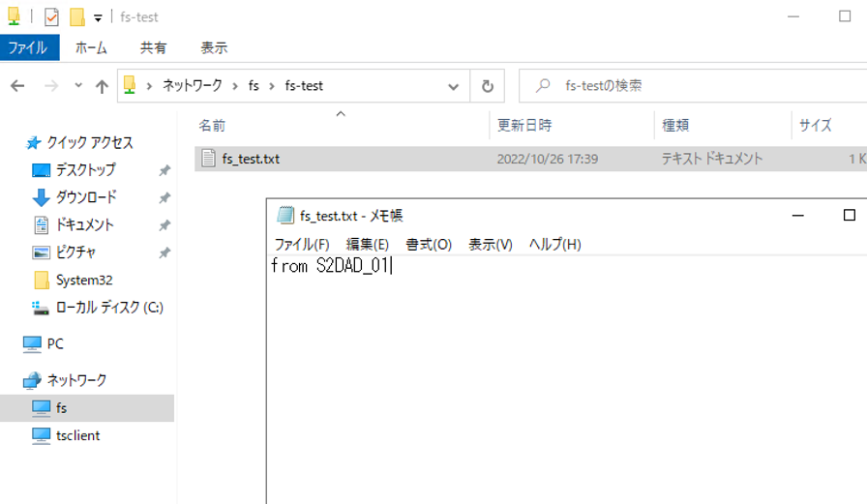
Task: Open the System32 folder in the navigation pane
Action: (84, 281)
